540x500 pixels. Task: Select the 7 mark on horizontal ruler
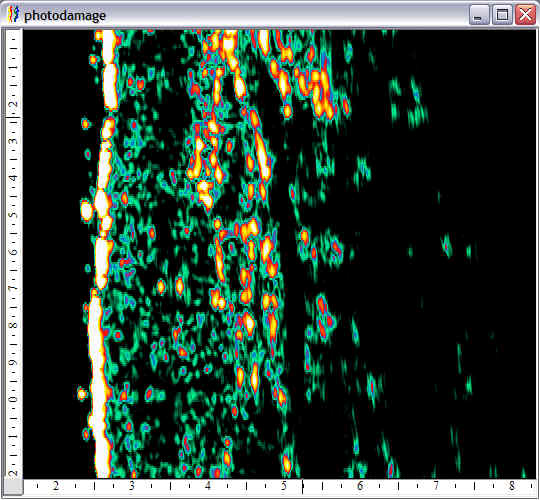(436, 486)
